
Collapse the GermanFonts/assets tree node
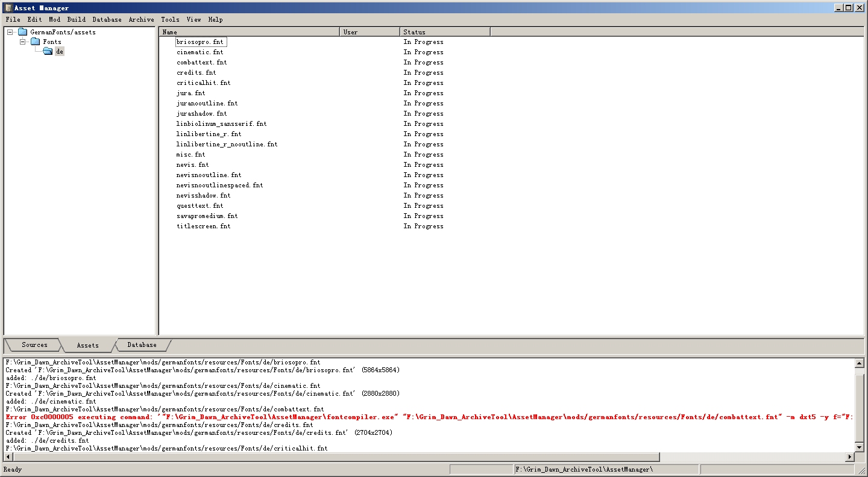pos(10,32)
